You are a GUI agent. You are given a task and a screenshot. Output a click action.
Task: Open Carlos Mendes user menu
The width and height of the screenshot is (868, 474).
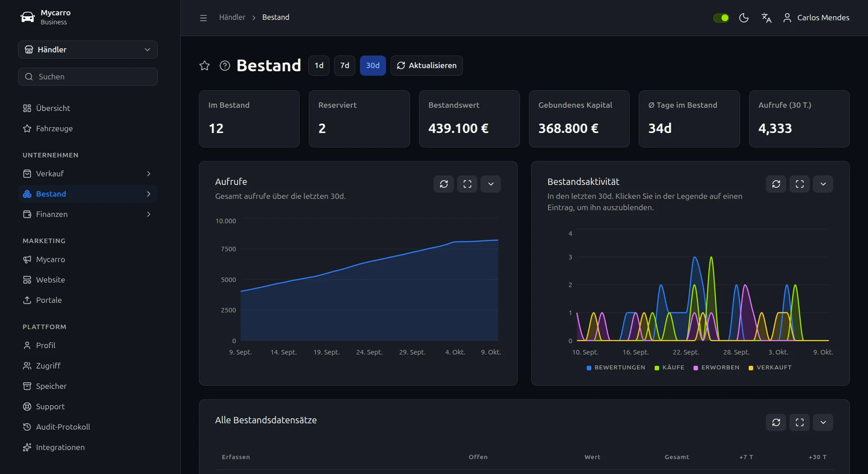tap(816, 18)
